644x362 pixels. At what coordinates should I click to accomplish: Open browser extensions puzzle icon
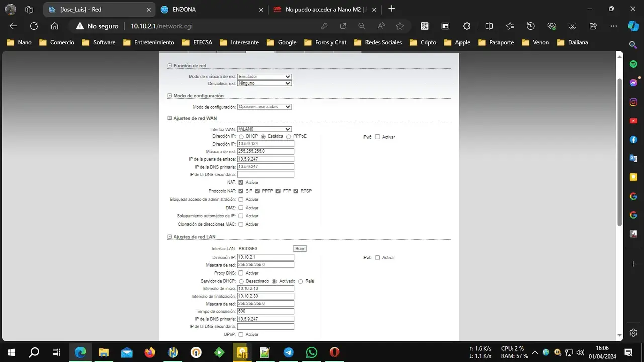466,26
